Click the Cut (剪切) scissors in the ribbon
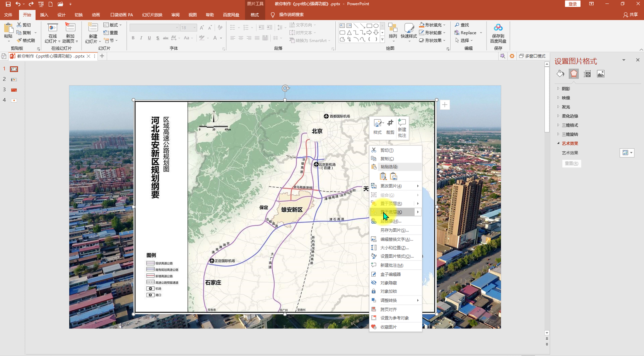 click(x=24, y=25)
